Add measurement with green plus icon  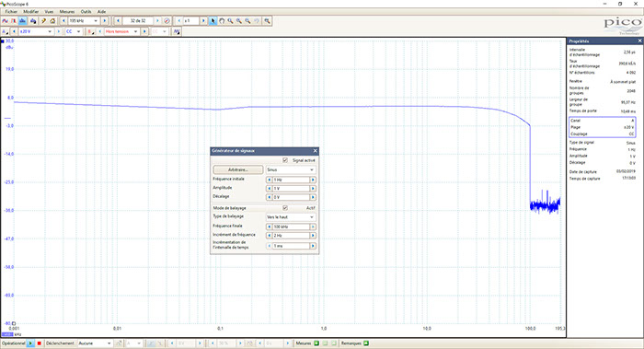pyautogui.click(x=316, y=343)
